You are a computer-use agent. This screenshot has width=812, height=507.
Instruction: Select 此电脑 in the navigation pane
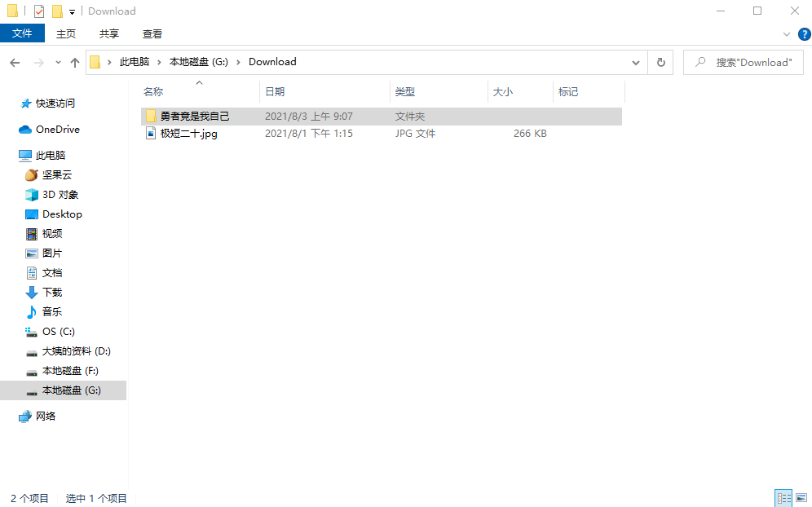coord(51,156)
